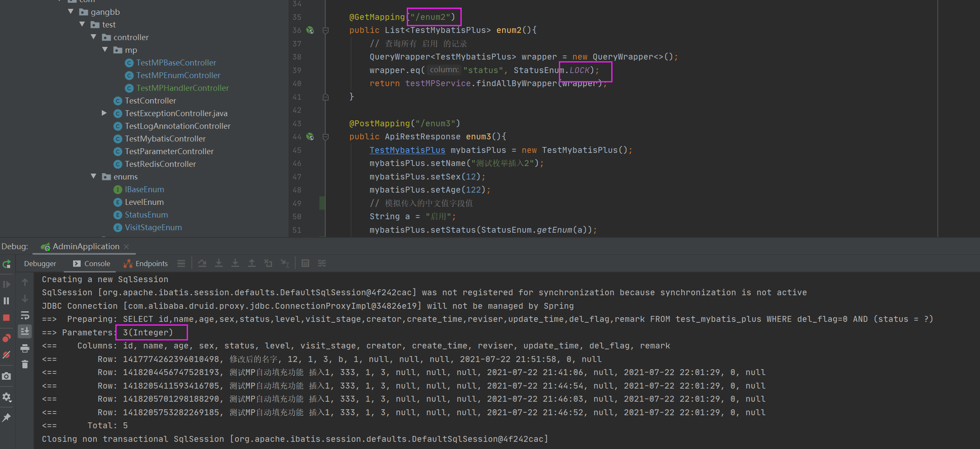Click line number 49 in gutter
The height and width of the screenshot is (449, 980).
(x=297, y=203)
